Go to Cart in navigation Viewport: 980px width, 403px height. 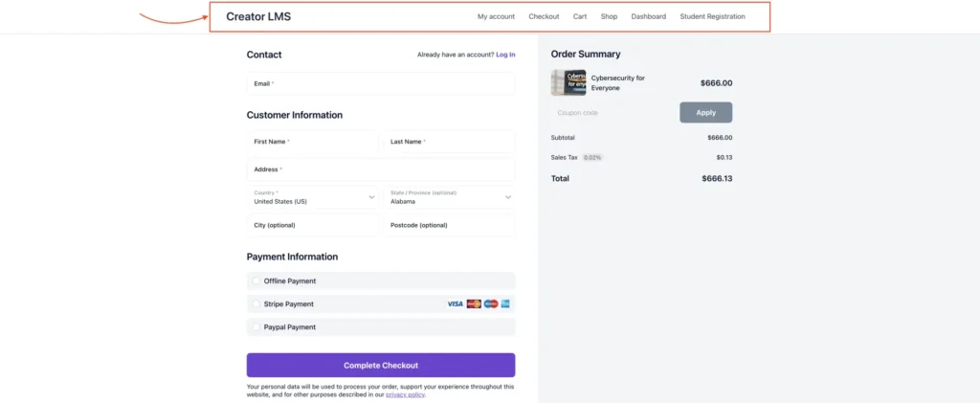pos(580,16)
